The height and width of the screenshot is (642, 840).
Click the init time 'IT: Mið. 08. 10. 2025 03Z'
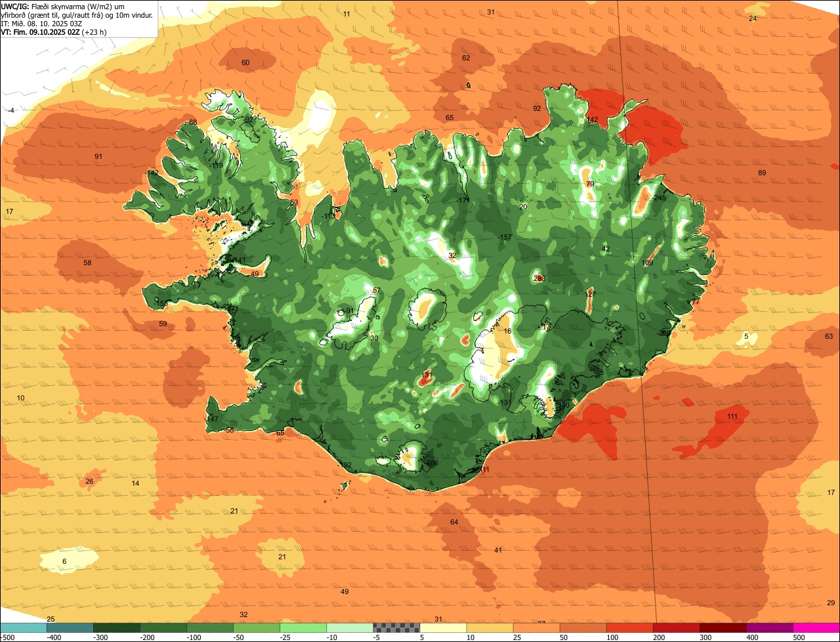(x=41, y=23)
